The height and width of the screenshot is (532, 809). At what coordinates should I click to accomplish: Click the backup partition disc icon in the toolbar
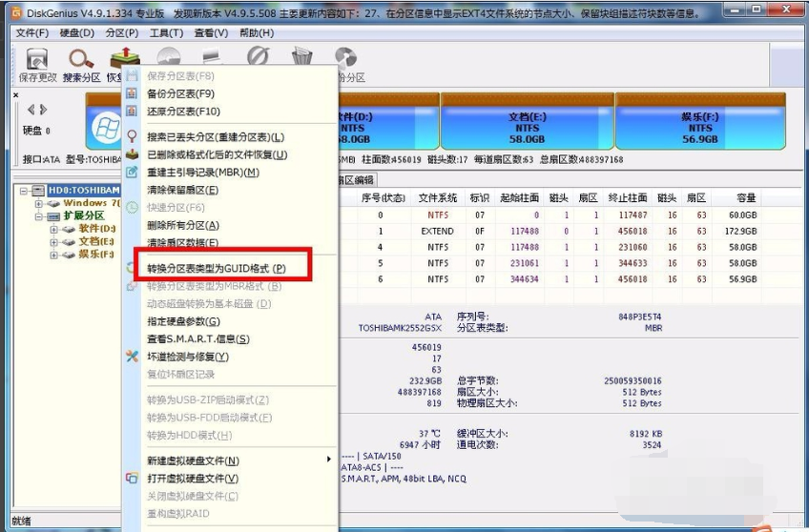(x=345, y=59)
